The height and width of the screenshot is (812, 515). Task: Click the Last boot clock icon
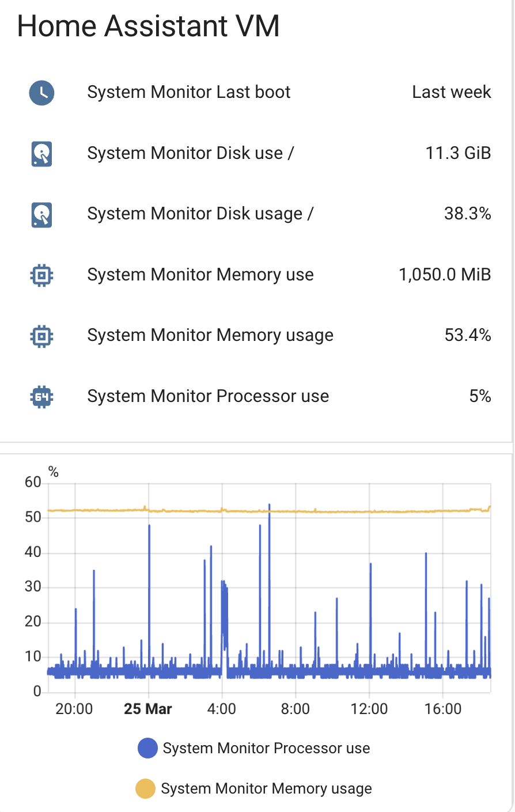click(41, 93)
